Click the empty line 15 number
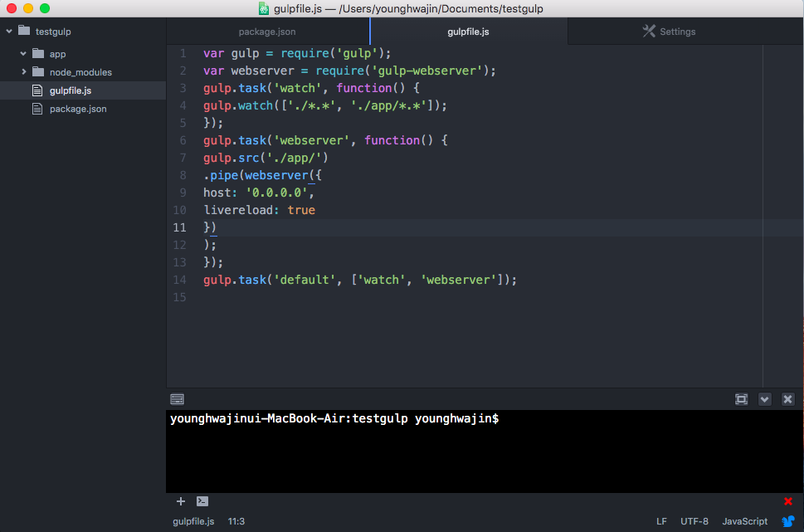 tap(179, 297)
